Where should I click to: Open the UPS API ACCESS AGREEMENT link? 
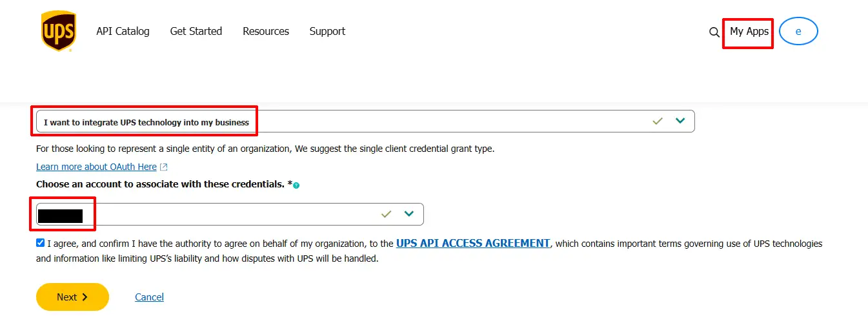(473, 244)
